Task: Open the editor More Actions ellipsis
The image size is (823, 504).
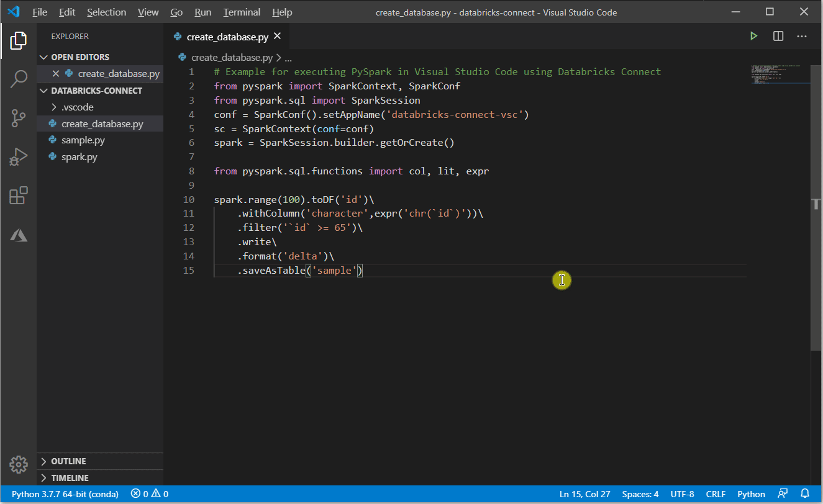Action: (x=803, y=36)
